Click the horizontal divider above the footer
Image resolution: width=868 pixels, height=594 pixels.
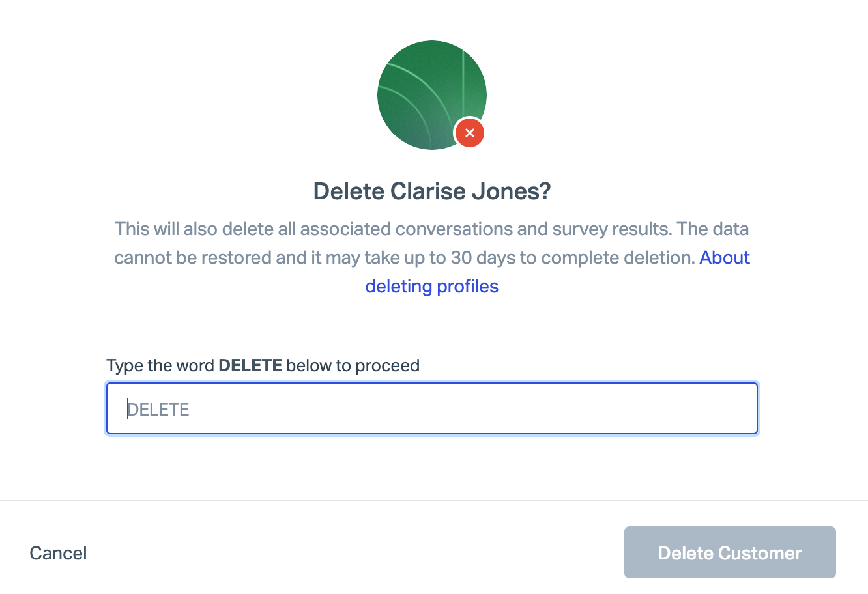pyautogui.click(x=434, y=500)
